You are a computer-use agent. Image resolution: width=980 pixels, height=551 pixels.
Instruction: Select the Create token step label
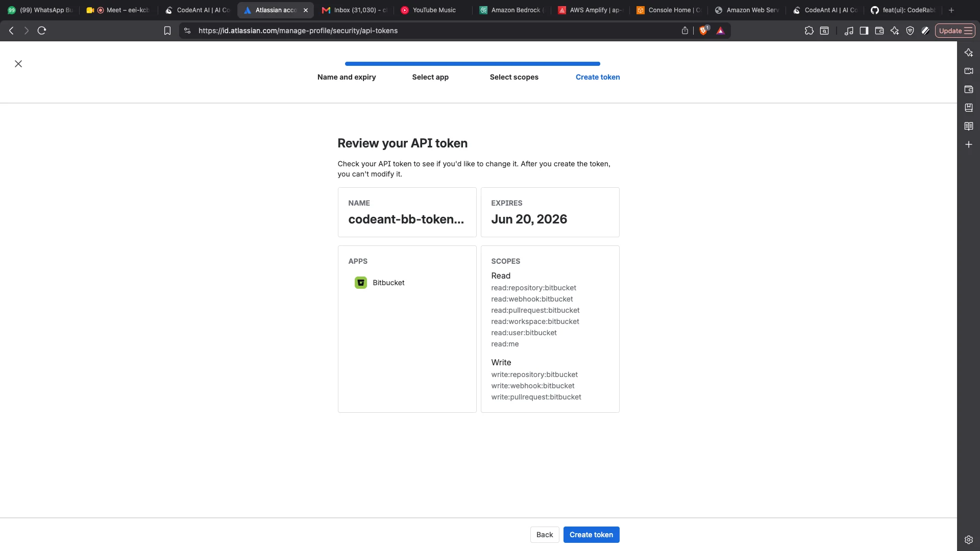pyautogui.click(x=598, y=77)
